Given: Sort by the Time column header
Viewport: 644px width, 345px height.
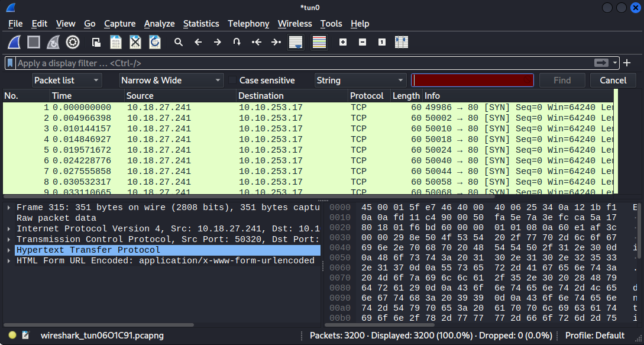Looking at the screenshot, I should [x=87, y=96].
